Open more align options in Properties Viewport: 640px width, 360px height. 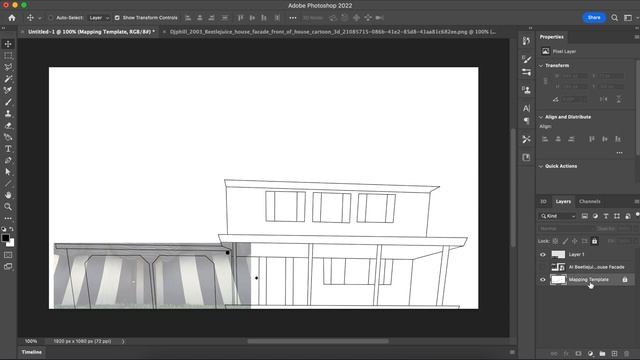(620, 153)
